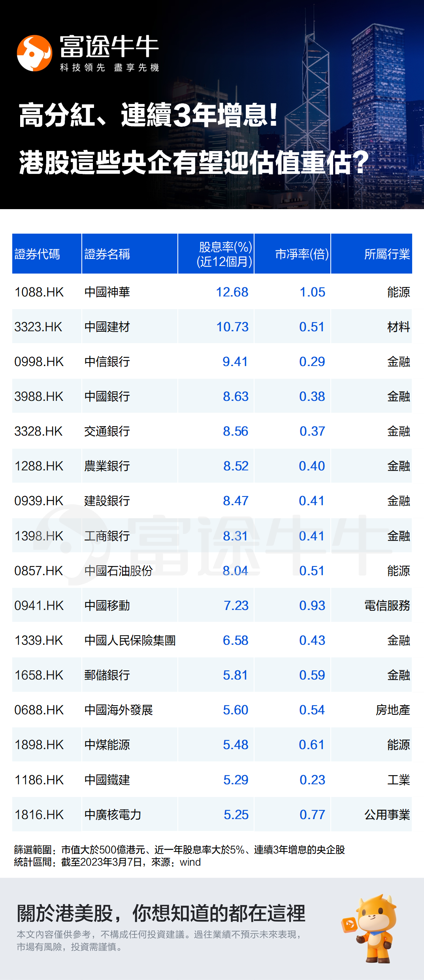Click 中信銀行 dividend yield 9.41
Viewport: 424px width, 980px height.
click(x=235, y=362)
